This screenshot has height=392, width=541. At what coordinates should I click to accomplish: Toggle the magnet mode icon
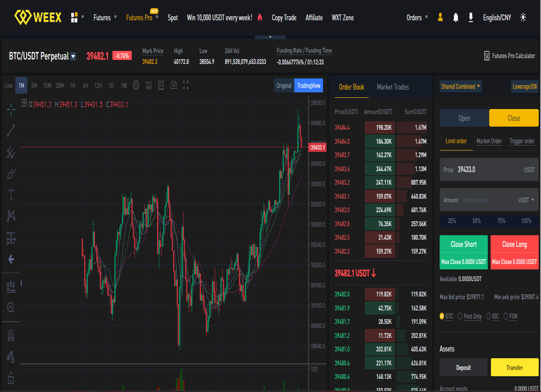pyautogui.click(x=11, y=335)
